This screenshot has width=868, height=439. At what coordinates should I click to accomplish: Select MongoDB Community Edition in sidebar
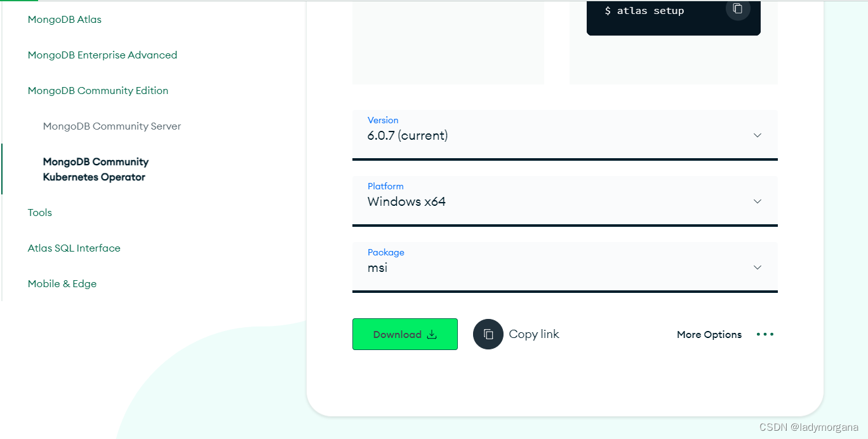tap(98, 91)
